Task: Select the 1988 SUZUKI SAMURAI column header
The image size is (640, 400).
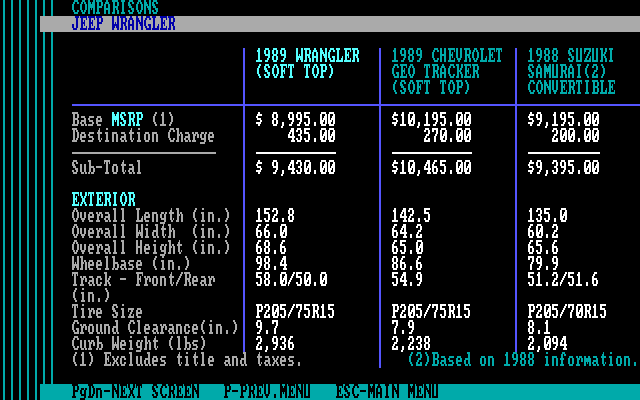Action: coord(571,71)
